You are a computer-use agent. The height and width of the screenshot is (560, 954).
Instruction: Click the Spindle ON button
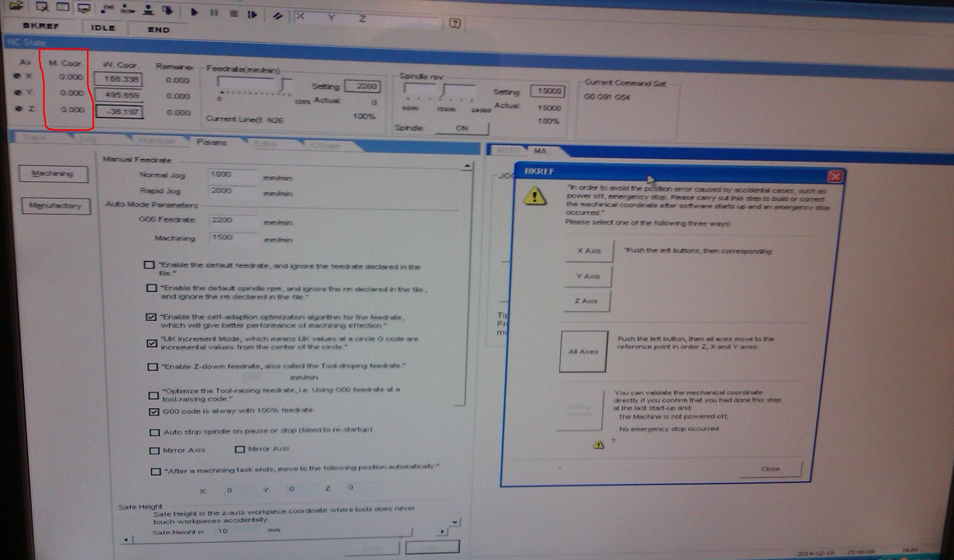[x=462, y=128]
